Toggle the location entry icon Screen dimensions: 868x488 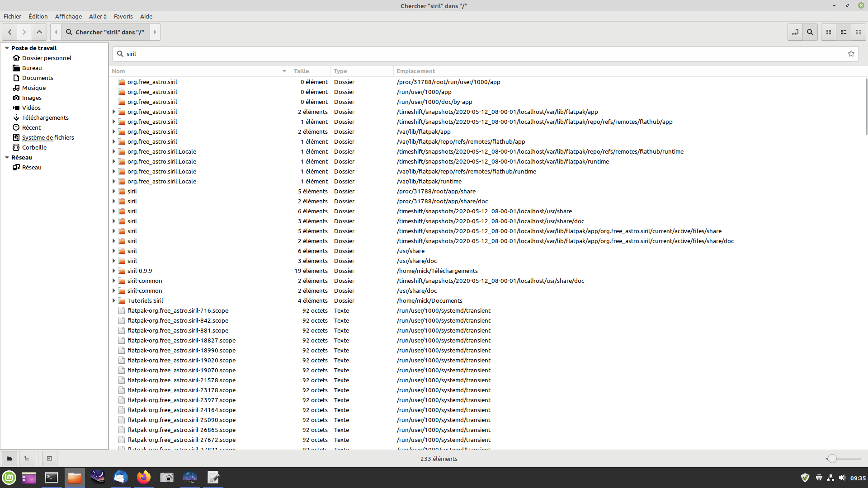pos(795,32)
